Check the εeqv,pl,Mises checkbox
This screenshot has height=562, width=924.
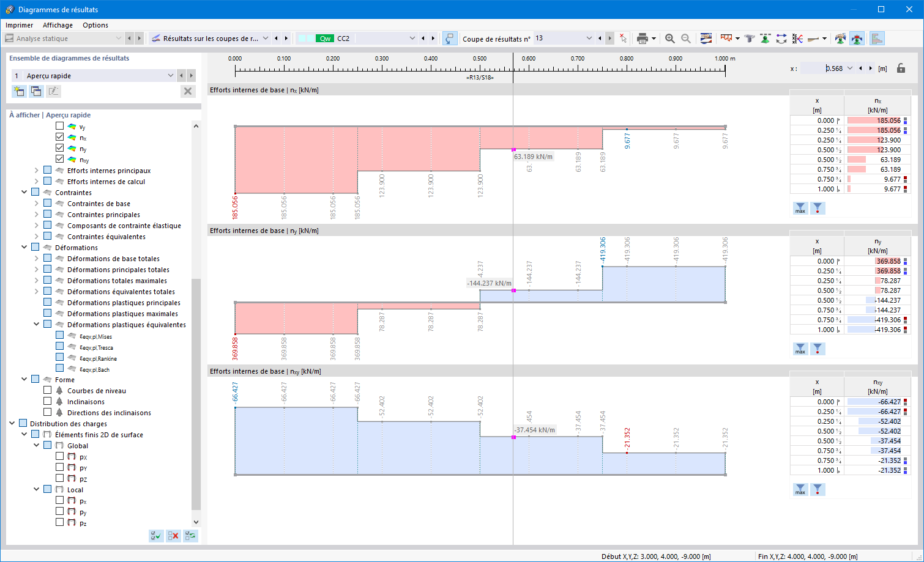click(59, 335)
